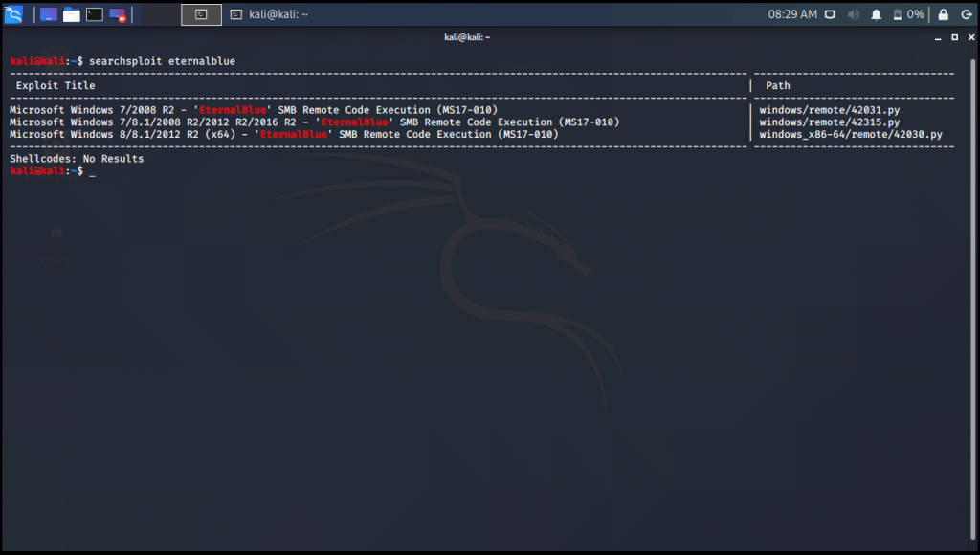Click the windows_x86-64/remote/42030.py path

850,135
